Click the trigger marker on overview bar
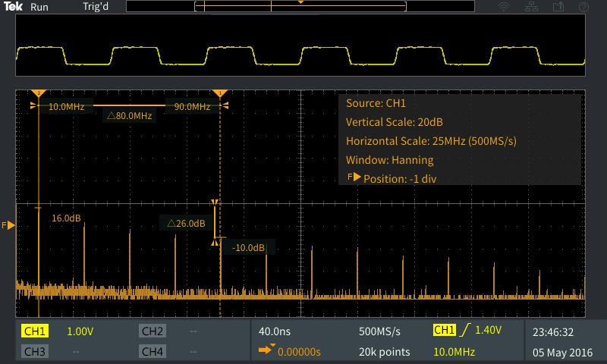607x364 pixels. (300, 2)
